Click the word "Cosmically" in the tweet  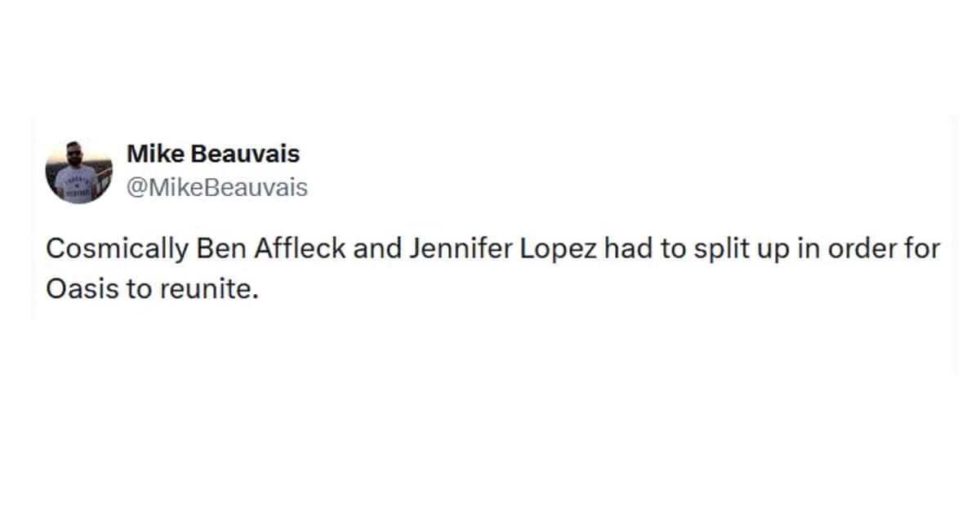[116, 249]
